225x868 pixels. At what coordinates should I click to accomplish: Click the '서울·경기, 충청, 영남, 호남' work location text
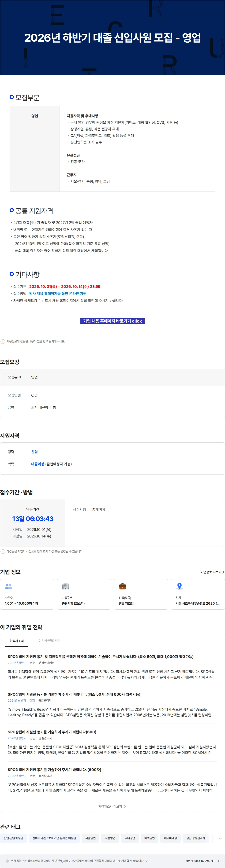[x=90, y=182]
